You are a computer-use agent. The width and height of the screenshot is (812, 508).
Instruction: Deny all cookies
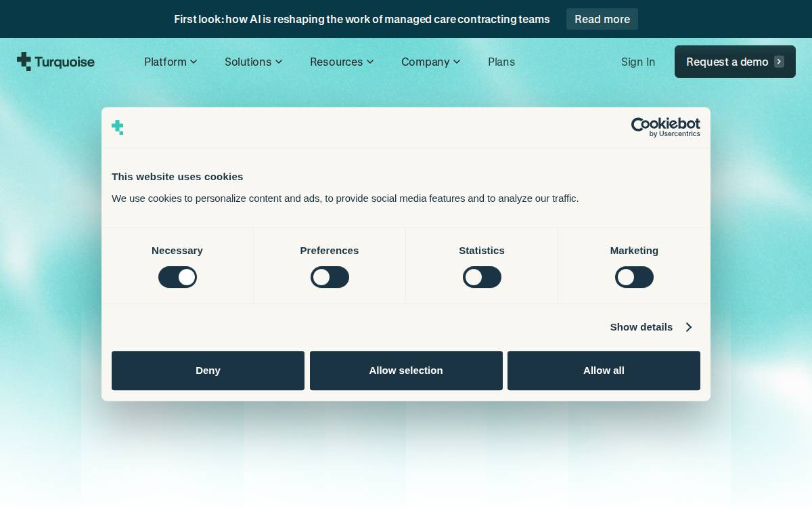coord(208,371)
